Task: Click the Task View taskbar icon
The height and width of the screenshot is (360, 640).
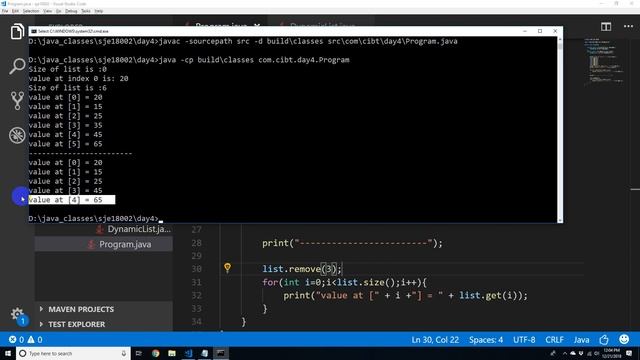Action: [138, 353]
